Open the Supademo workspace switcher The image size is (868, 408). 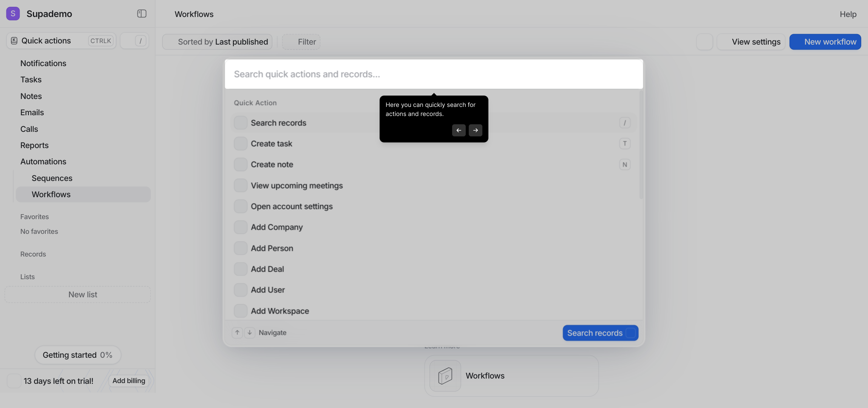pos(49,14)
